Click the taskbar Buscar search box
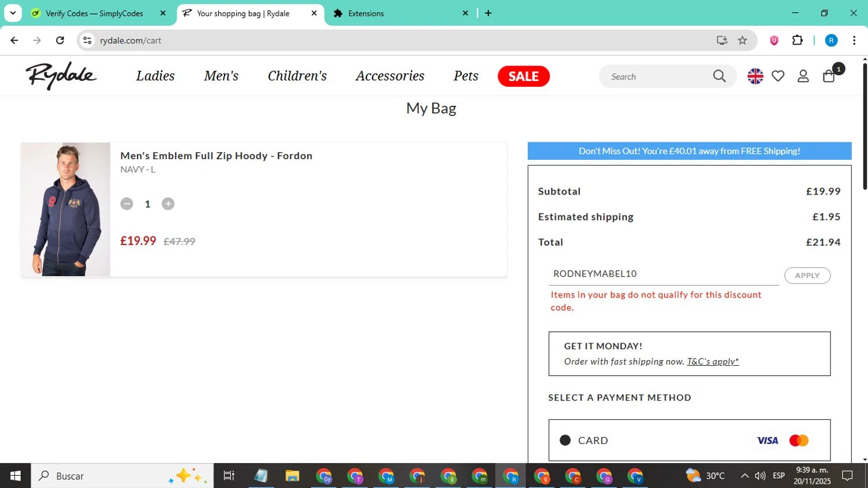Viewport: 868px width, 488px height. [x=122, y=476]
